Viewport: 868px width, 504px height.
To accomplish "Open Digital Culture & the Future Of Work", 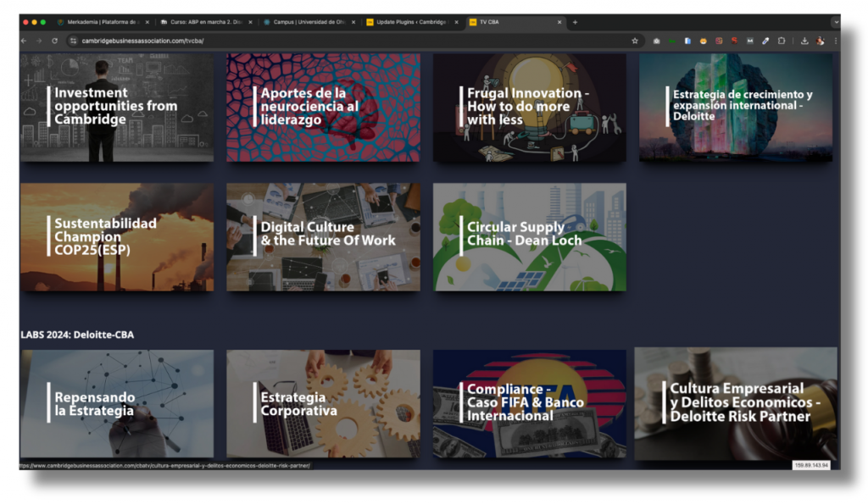I will coord(323,237).
